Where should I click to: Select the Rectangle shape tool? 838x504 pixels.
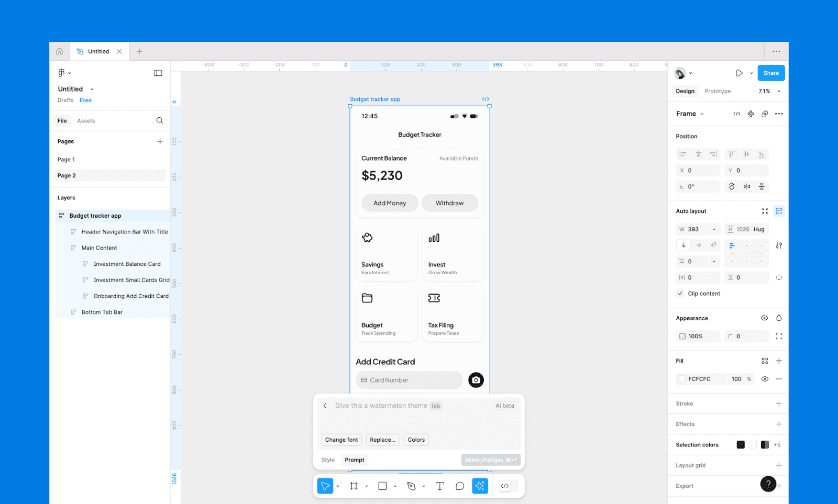pyautogui.click(x=383, y=486)
